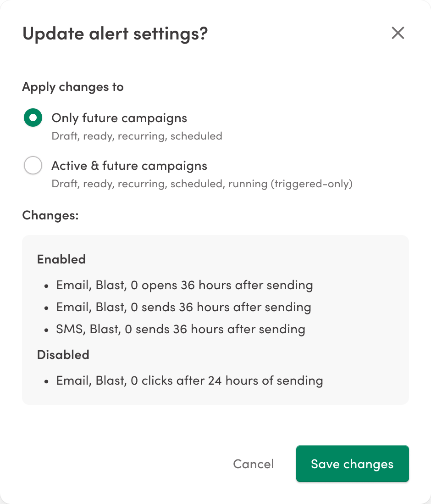Click the Email Blast 0 sends entry
The width and height of the screenshot is (431, 504).
coord(183,307)
